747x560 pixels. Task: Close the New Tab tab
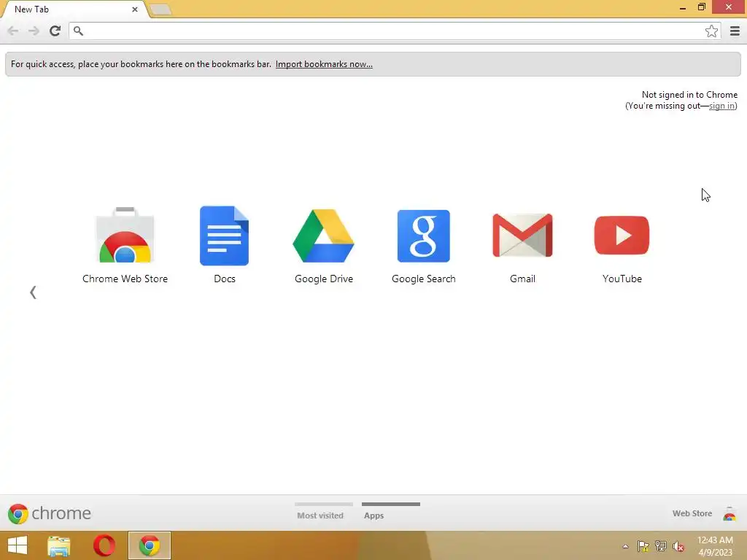tap(135, 9)
